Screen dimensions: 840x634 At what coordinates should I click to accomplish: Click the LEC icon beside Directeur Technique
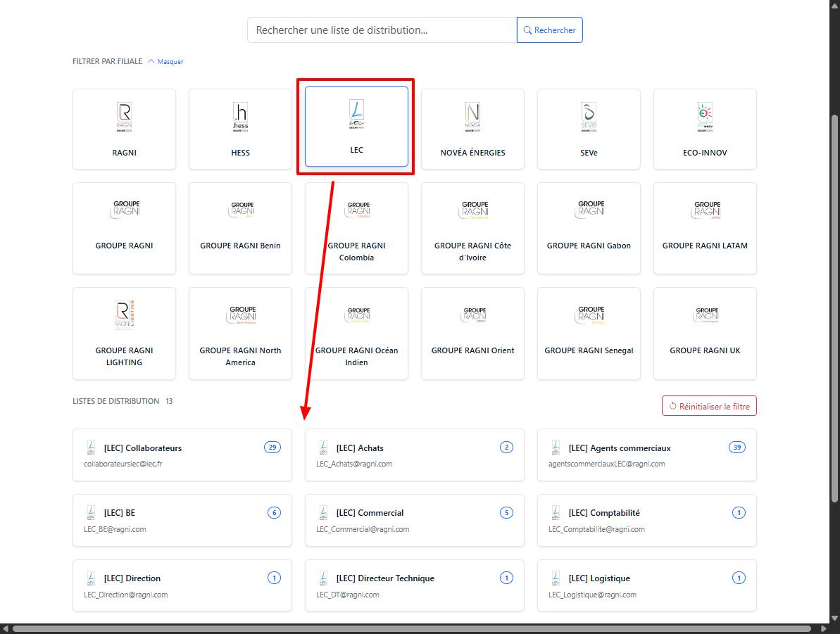324,578
